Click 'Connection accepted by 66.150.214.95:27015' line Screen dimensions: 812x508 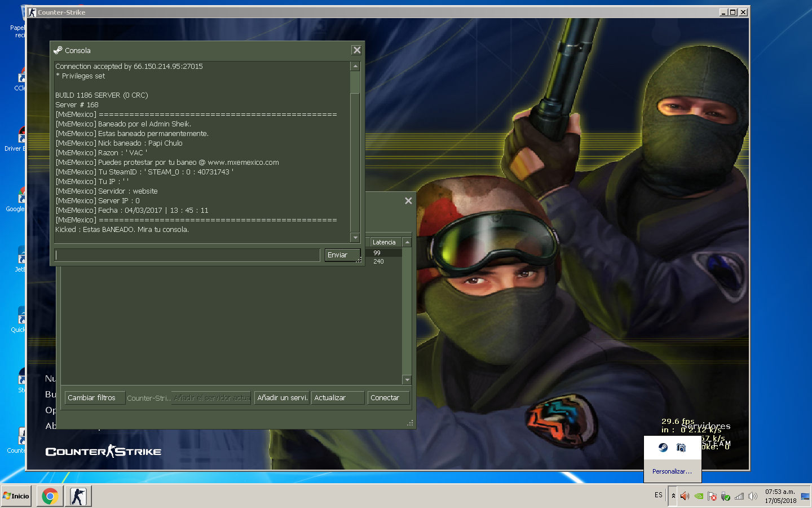click(129, 67)
